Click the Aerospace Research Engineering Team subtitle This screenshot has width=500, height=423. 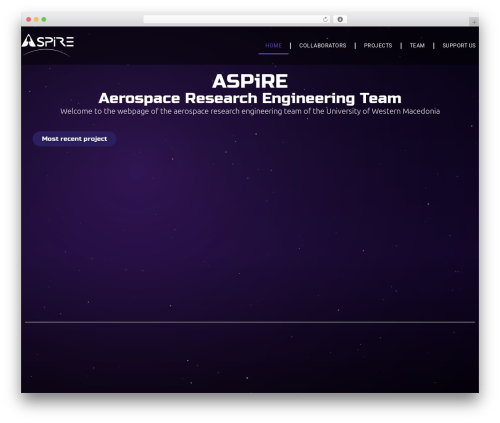point(250,98)
